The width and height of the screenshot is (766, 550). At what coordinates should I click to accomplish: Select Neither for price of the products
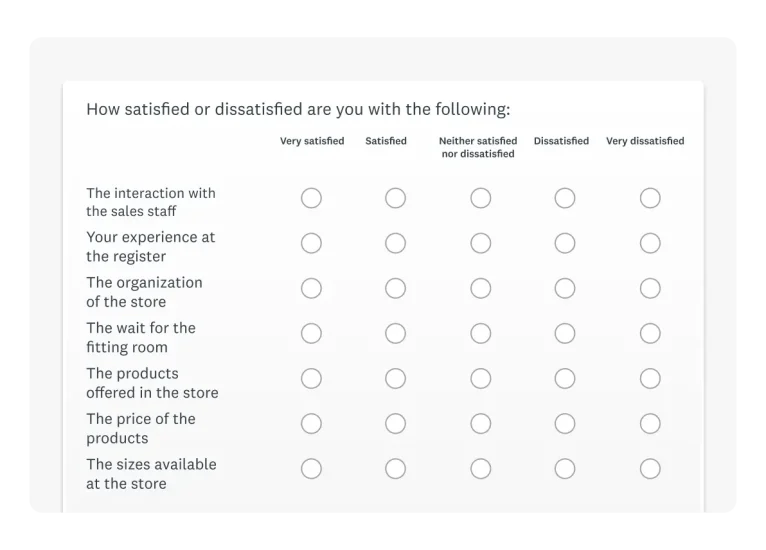pos(481,423)
